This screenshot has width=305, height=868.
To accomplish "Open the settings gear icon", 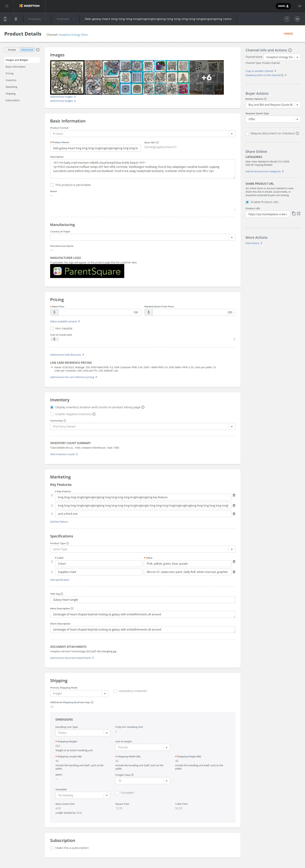I will tap(297, 19).
